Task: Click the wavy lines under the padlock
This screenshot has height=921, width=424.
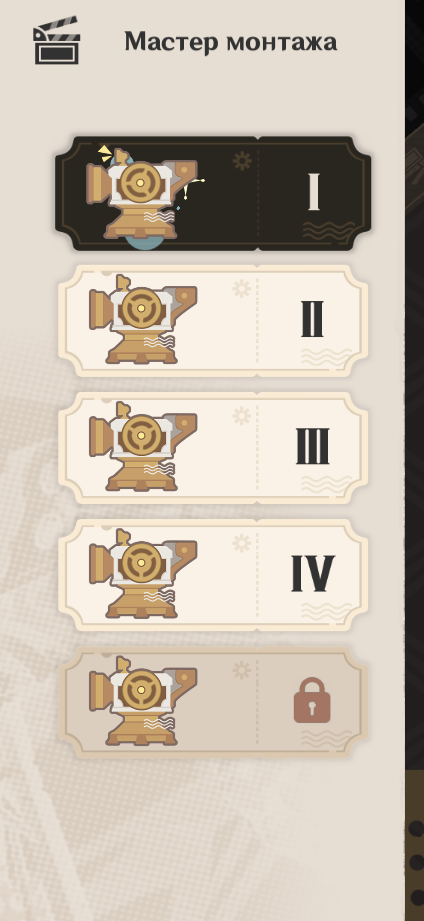Action: tap(326, 738)
